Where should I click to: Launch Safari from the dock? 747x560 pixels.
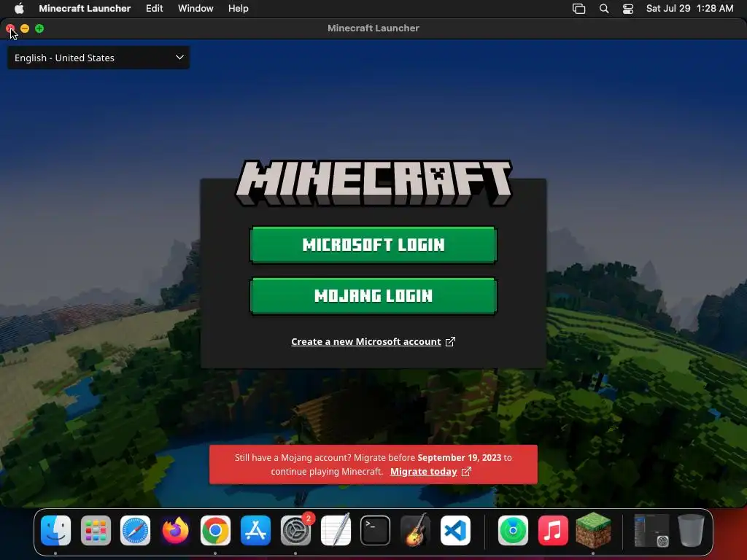[x=135, y=530]
